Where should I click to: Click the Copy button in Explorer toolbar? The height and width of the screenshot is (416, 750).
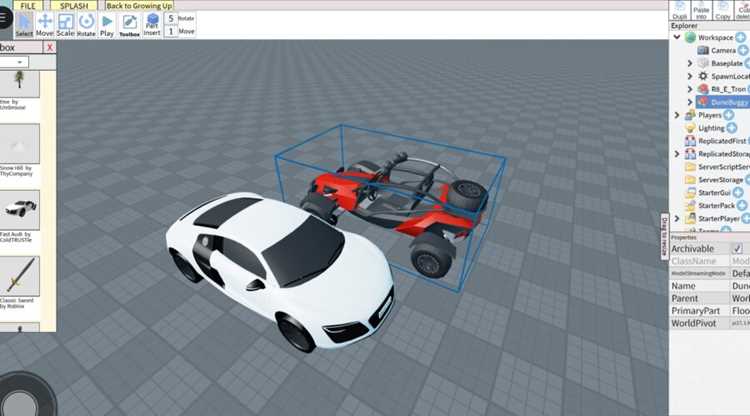(723, 11)
